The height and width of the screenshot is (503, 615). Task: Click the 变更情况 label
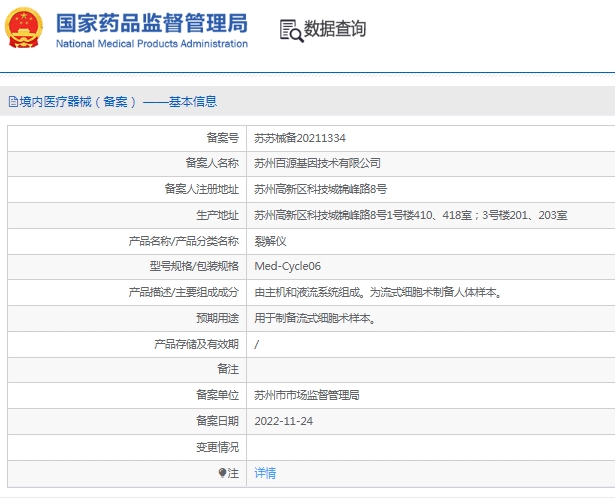218,447
